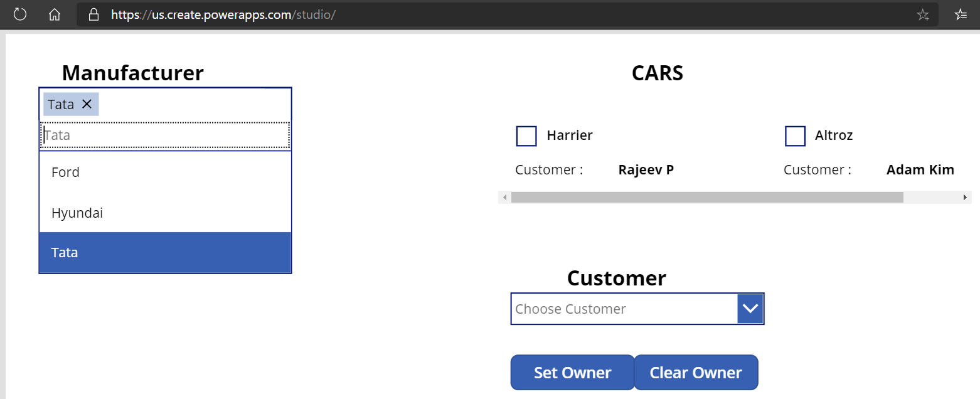Viewport: 980px width, 399px height.
Task: Open the Choose Customer combo box
Action: [624, 309]
